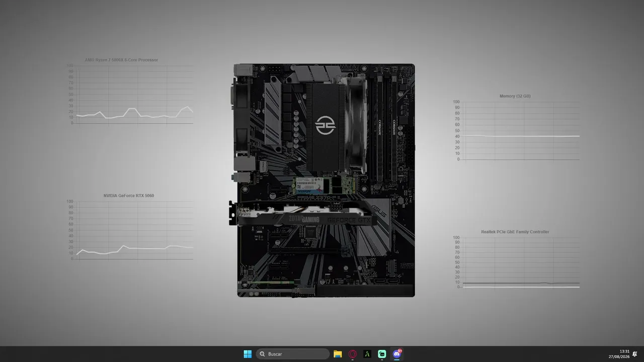Click the AMD Ryzen 7 processor title
Screen dimensions: 644x362
tap(121, 60)
